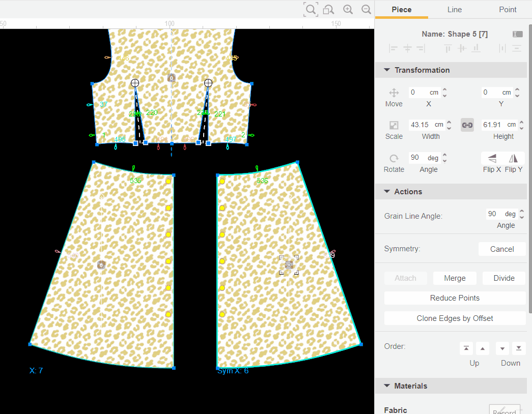Click notch label 535 on the left skirt panel
Viewport: 532px width, 414px height.
pyautogui.click(x=135, y=181)
